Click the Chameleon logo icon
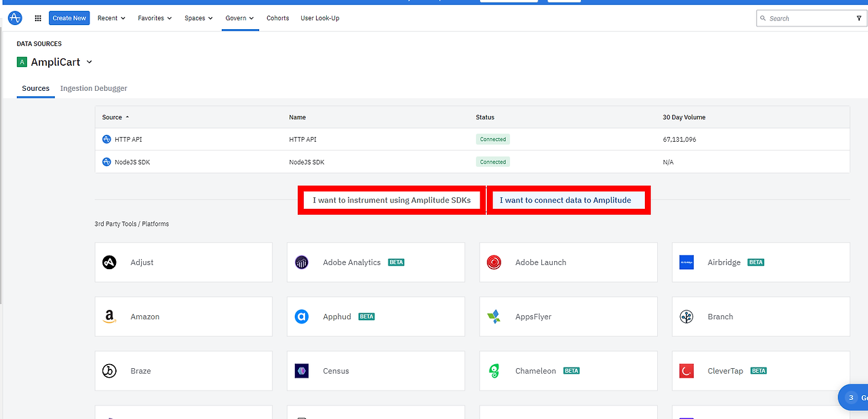The image size is (868, 419). (494, 371)
